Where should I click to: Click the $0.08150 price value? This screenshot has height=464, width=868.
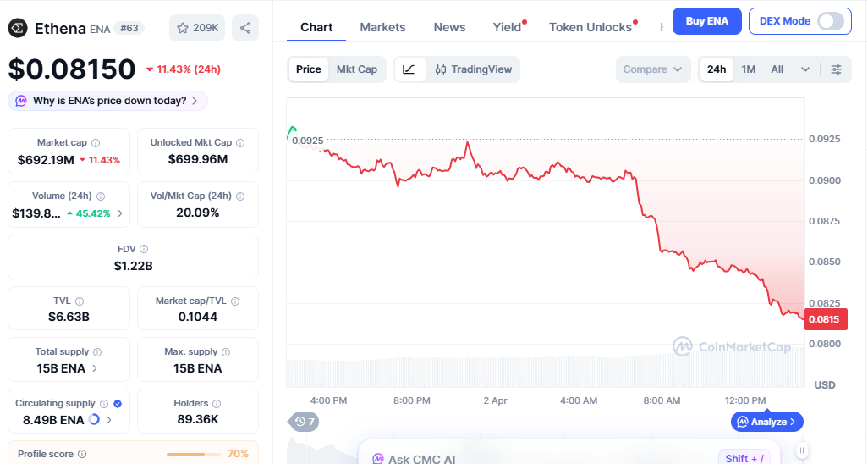[71, 69]
